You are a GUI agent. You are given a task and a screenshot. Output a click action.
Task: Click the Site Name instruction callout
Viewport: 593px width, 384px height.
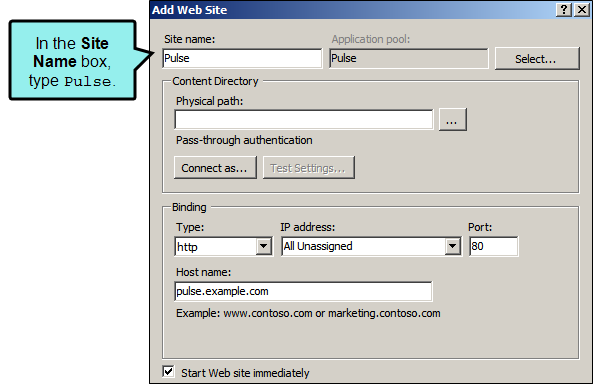(x=73, y=61)
